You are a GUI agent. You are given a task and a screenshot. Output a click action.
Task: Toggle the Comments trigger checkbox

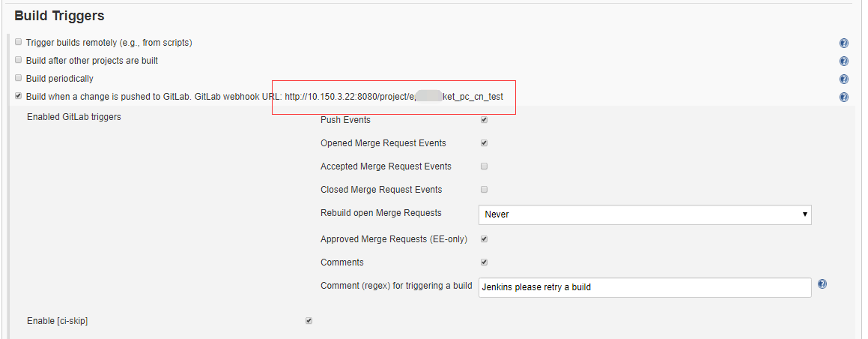(x=485, y=262)
